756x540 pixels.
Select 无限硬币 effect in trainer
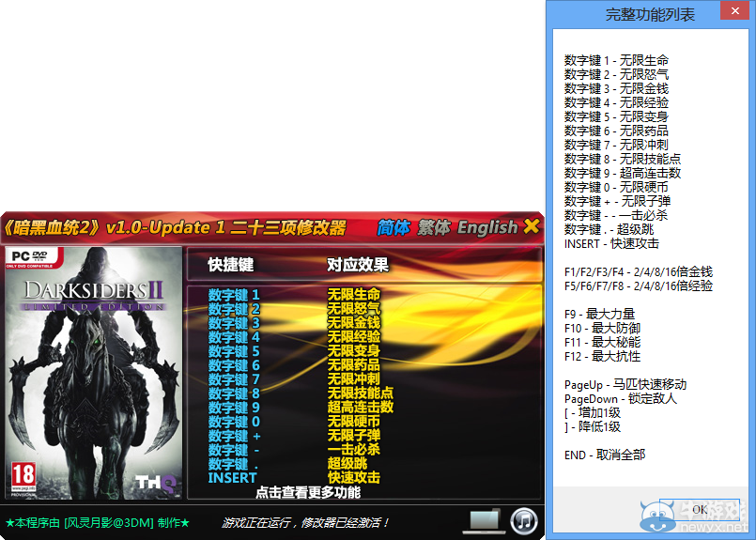coord(354,422)
